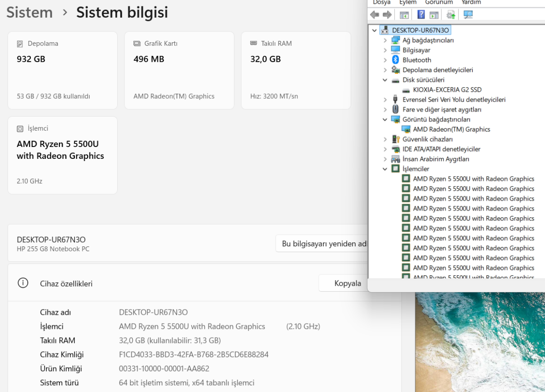545x392 pixels.
Task: Click the update driver icon with green arrow
Action: (451, 15)
